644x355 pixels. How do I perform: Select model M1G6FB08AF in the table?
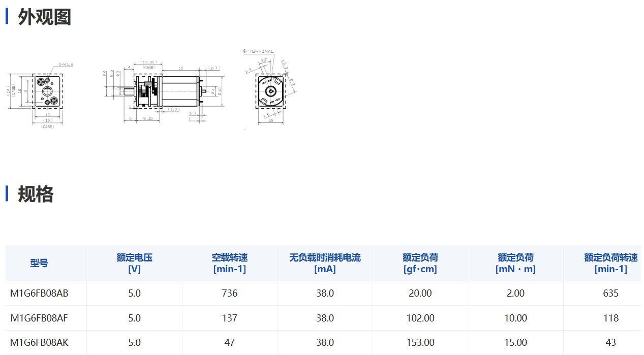click(39, 318)
